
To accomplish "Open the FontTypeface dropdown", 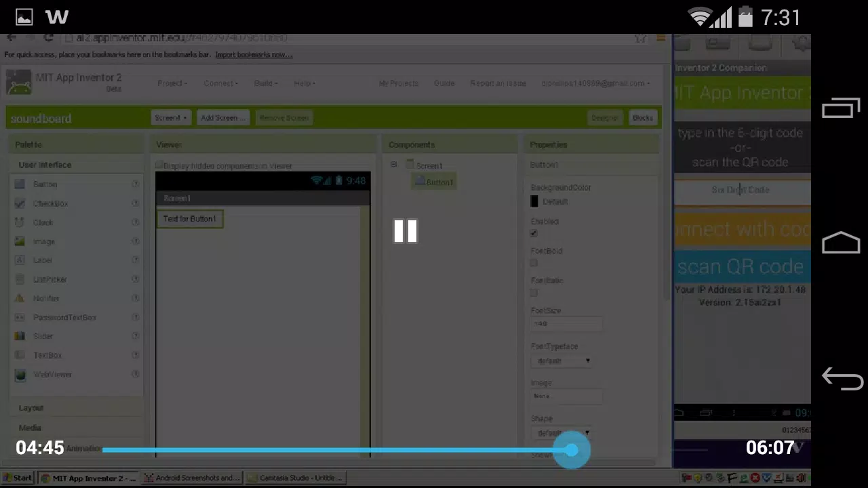I will [561, 361].
